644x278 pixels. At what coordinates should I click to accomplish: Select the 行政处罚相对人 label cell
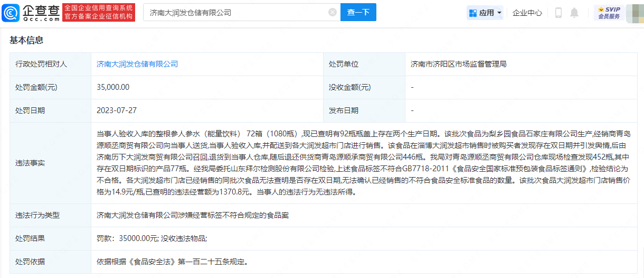point(50,64)
